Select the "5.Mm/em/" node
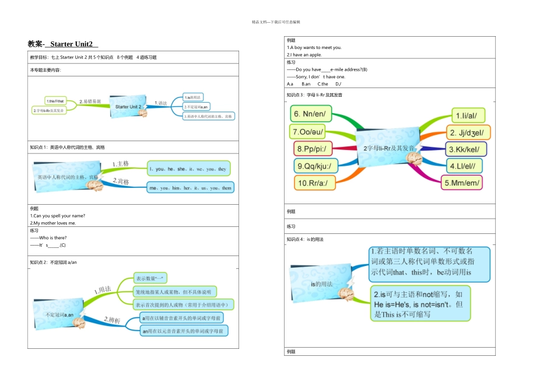 click(x=461, y=183)
